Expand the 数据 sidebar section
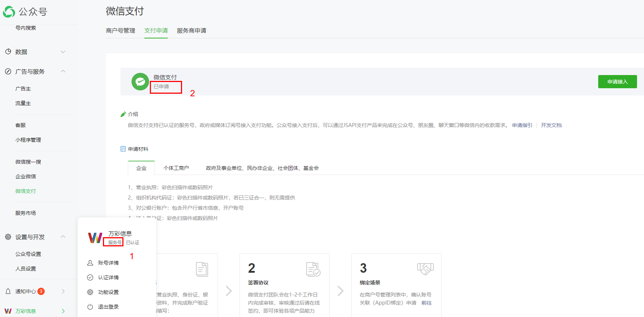 point(63,52)
